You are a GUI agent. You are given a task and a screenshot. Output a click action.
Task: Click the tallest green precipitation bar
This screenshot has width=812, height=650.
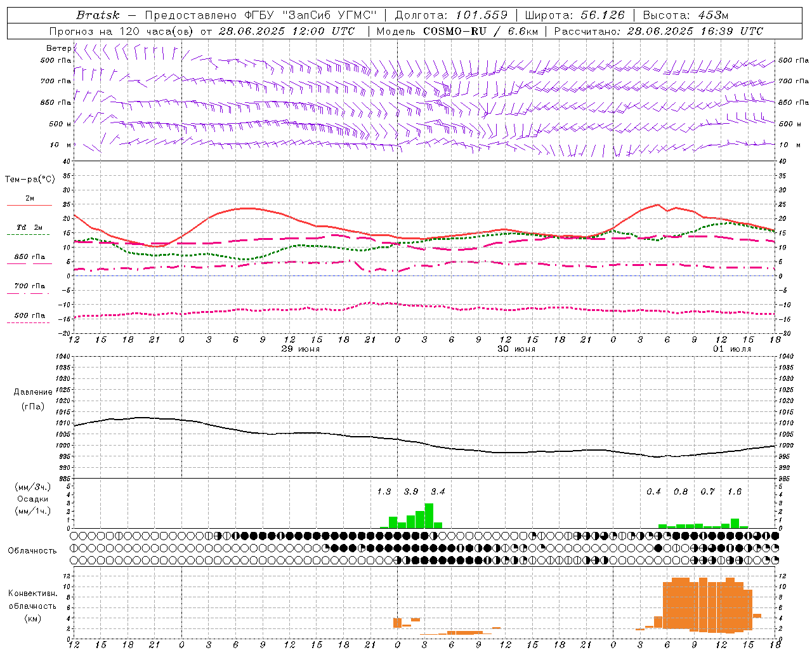click(429, 515)
